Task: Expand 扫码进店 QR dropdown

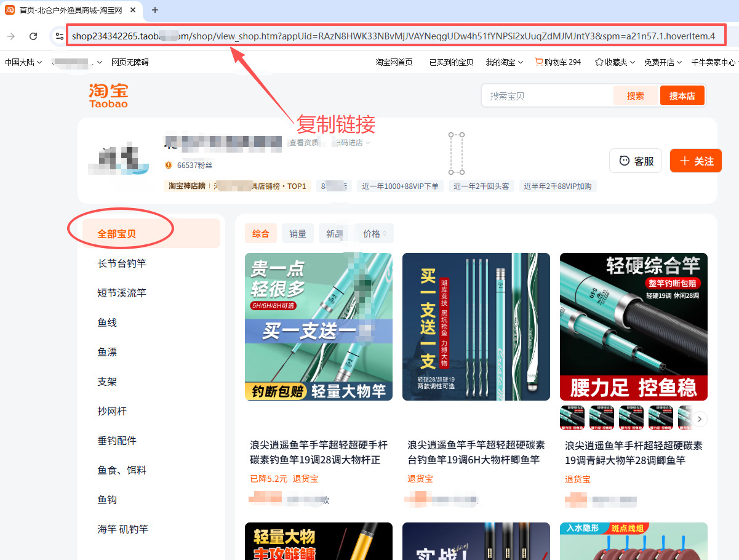Action: point(351,142)
